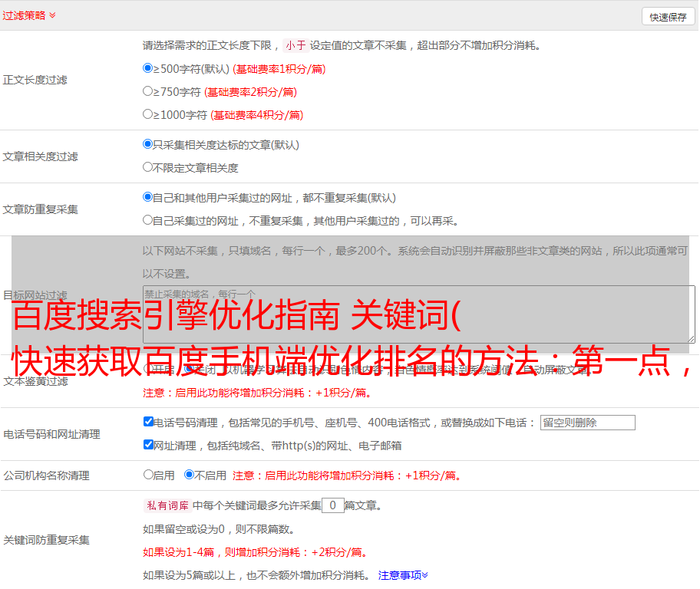Screen dimensions: 700x589
Task: Select 不启用 for 公司机构名称清理
Action: [189, 475]
